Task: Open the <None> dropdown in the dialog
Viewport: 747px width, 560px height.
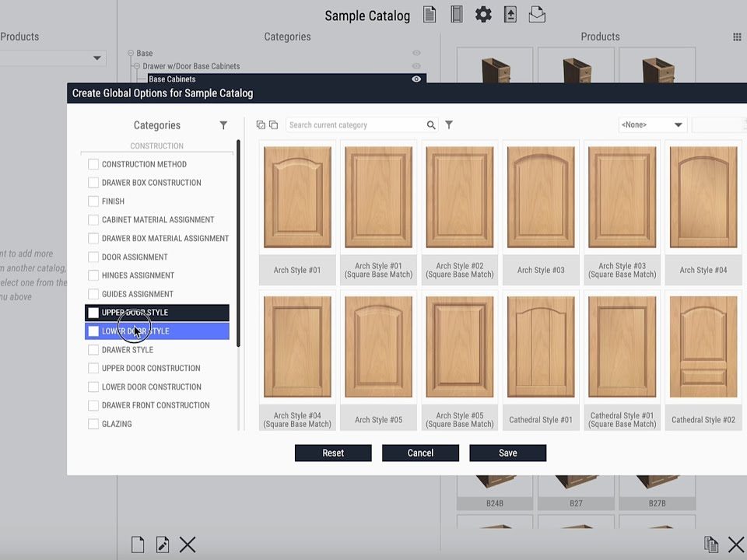Action: pos(652,125)
